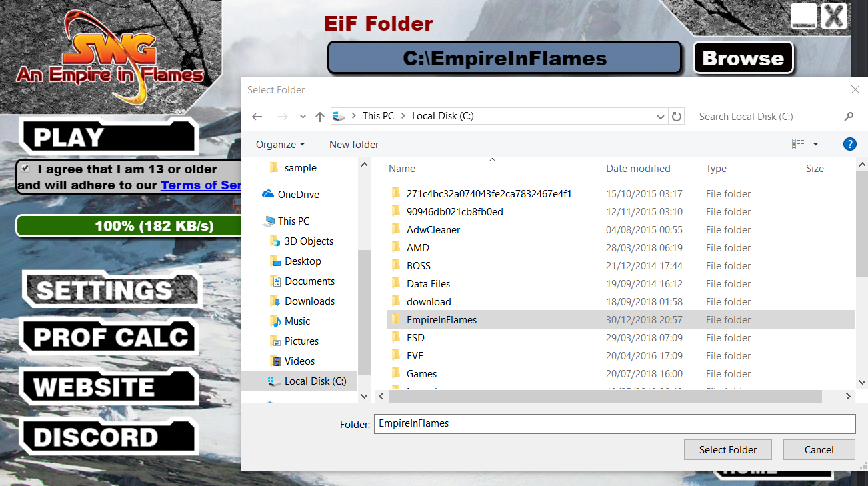Image resolution: width=868 pixels, height=486 pixels.
Task: Open Music in the navigation pane
Action: [290, 321]
